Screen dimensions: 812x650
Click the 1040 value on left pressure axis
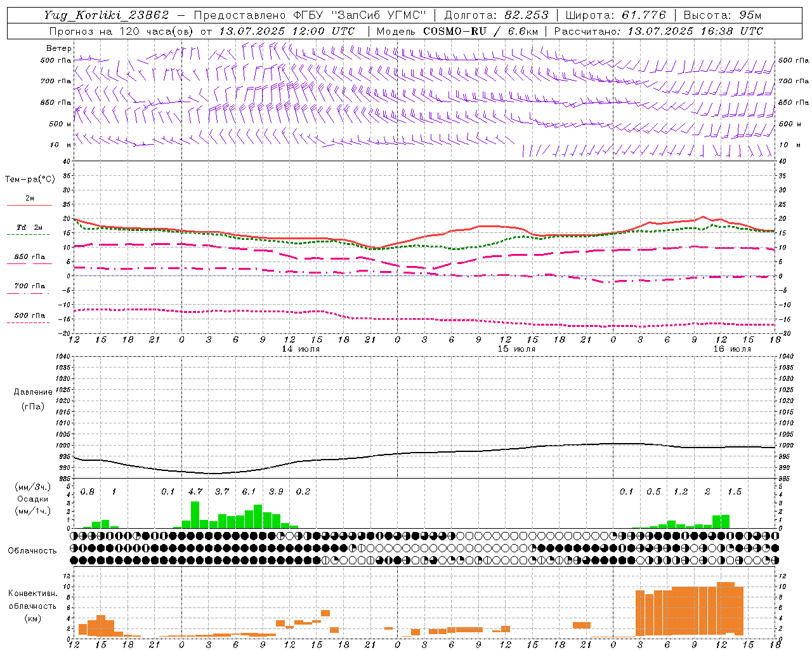tap(62, 356)
